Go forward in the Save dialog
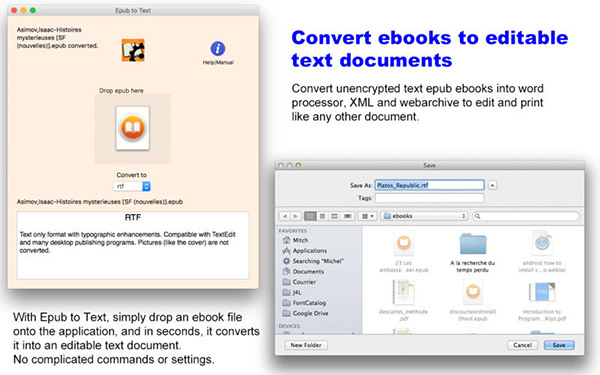Image resolution: width=600 pixels, height=375 pixels. (295, 216)
